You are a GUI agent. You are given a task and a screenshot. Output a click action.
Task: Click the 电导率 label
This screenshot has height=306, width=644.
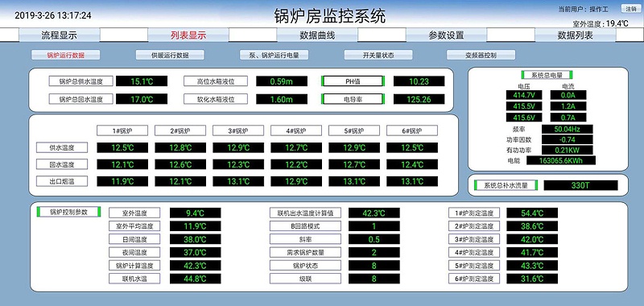tap(353, 99)
